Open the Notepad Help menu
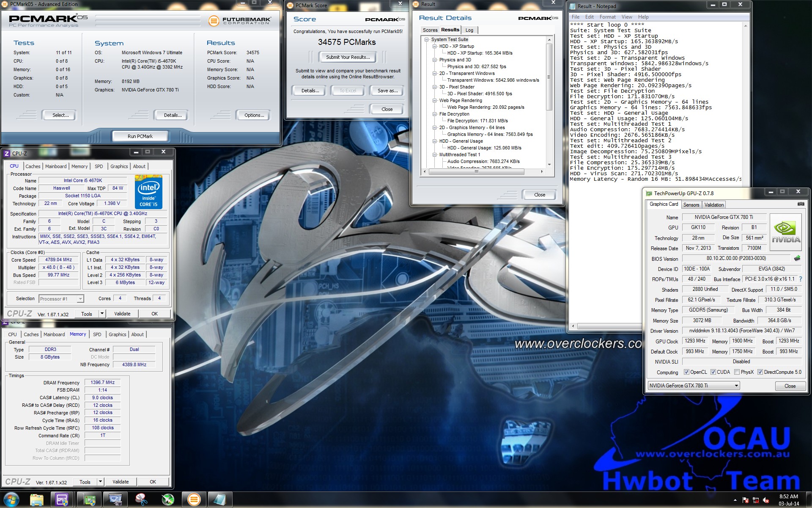Viewport: 812px width, 508px height. coord(643,17)
